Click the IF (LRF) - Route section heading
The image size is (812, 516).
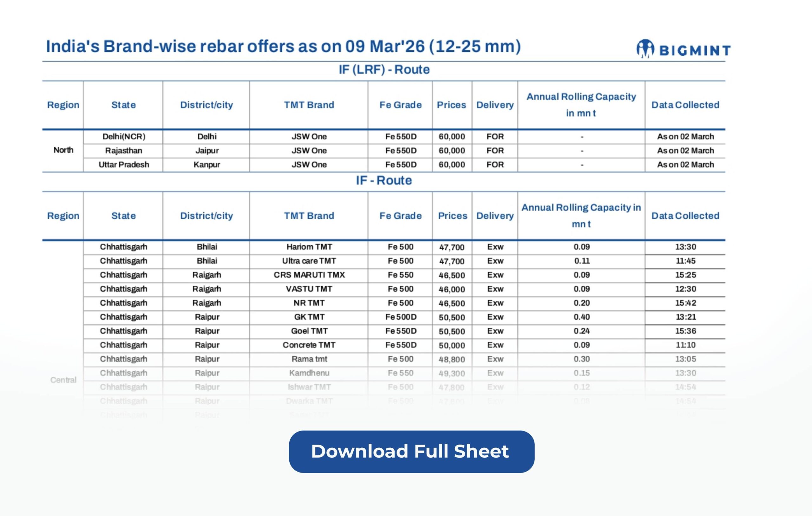point(384,69)
